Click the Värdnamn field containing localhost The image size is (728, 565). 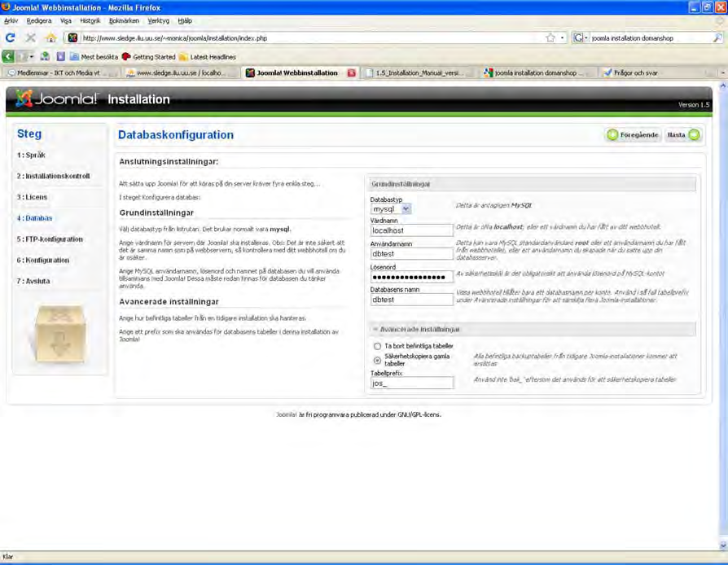411,230
